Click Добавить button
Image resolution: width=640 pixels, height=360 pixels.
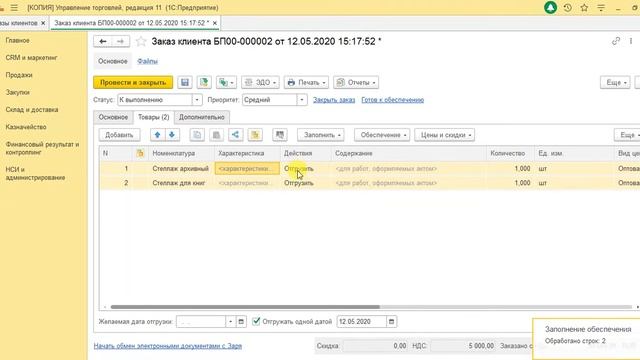(x=119, y=135)
